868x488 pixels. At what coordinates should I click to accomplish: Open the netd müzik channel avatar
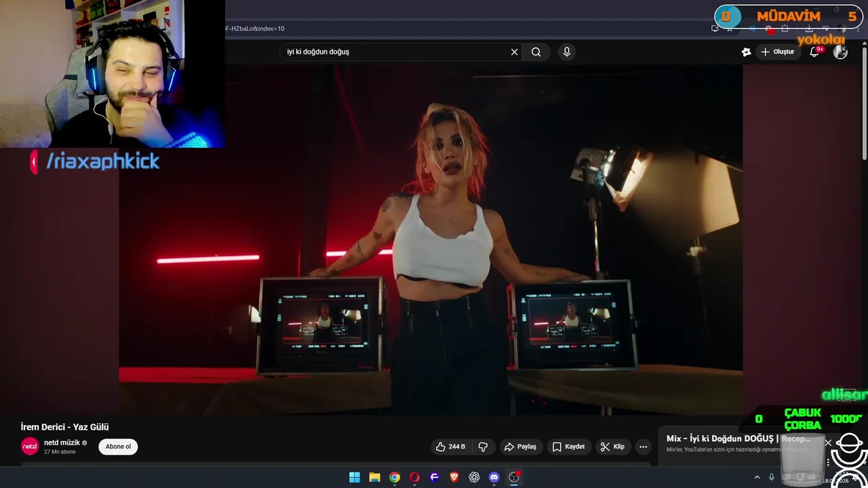(x=30, y=446)
